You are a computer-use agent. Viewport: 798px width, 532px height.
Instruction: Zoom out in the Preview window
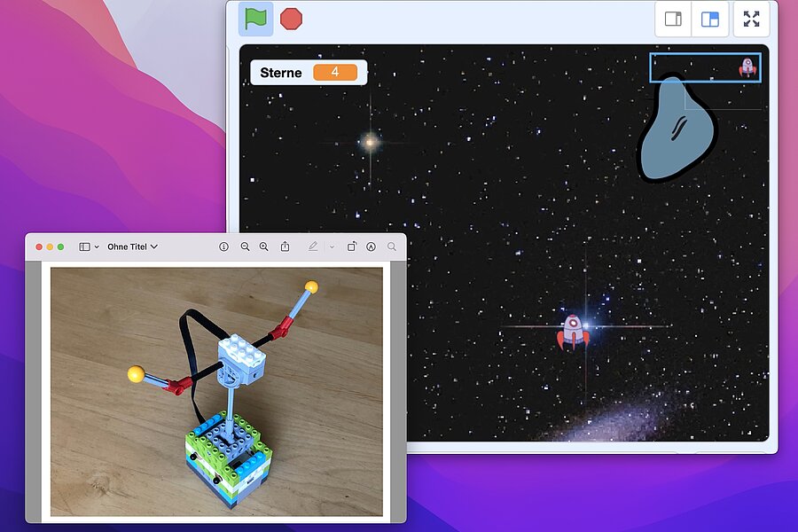tap(245, 246)
